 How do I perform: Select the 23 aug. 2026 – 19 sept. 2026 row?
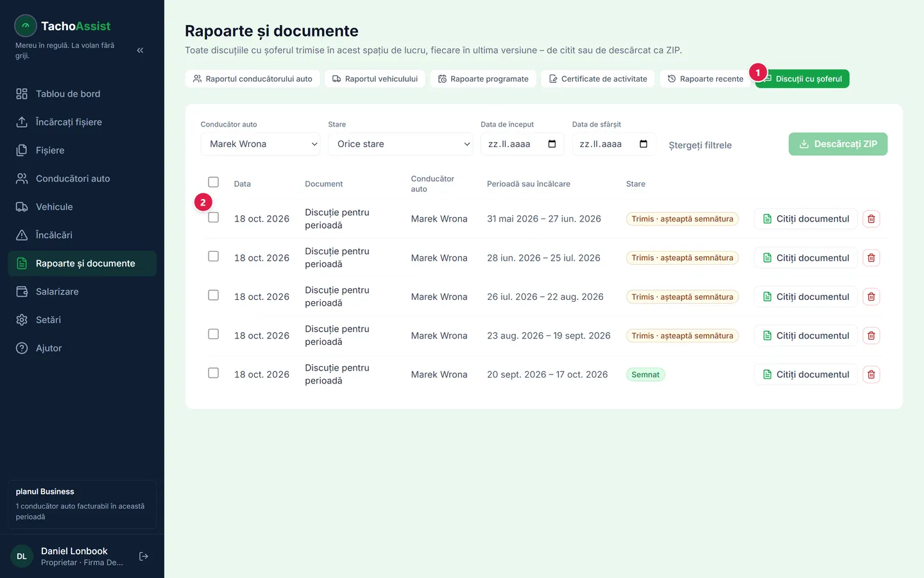click(214, 334)
